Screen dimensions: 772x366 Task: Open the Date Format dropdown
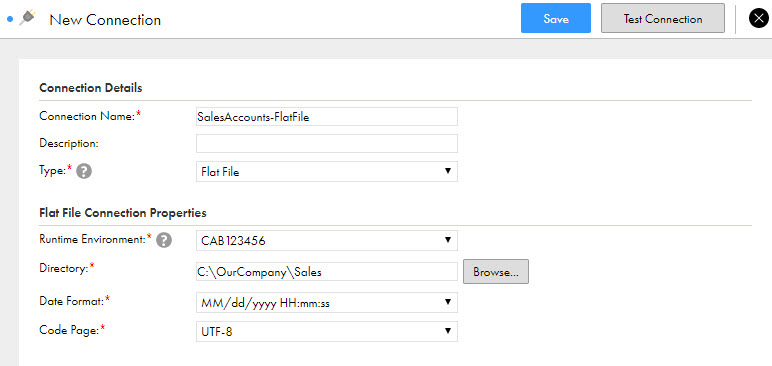[x=327, y=302]
